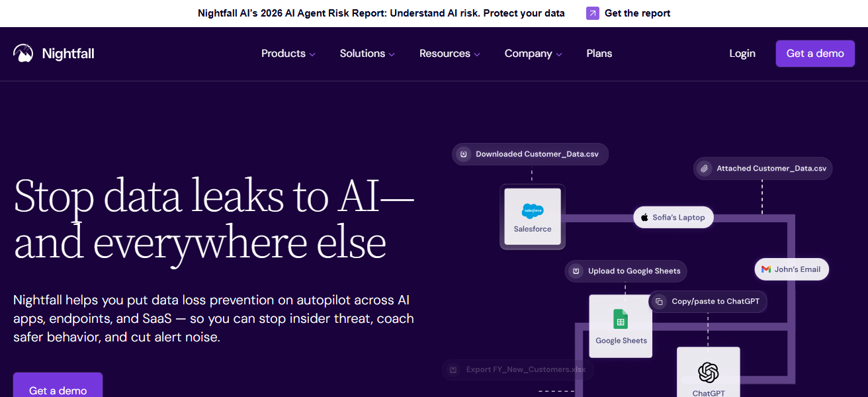868x397 pixels.
Task: Open the Solutions navigation menu
Action: (x=367, y=54)
